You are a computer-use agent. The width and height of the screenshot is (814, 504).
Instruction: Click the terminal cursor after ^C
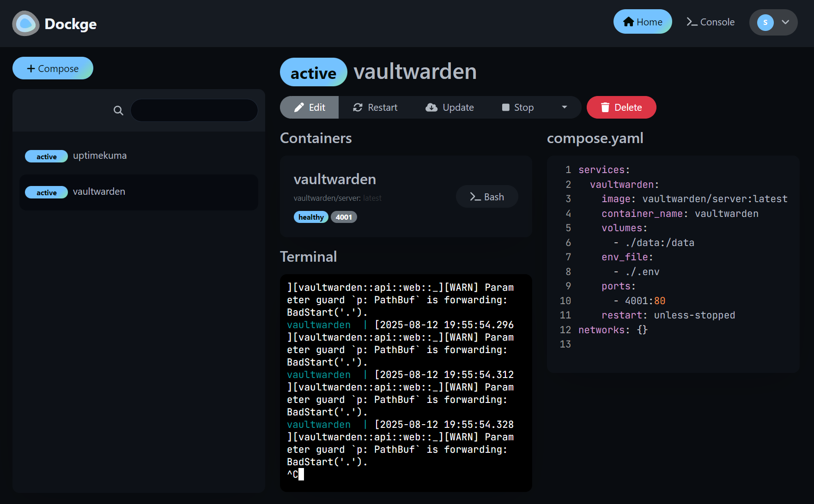click(301, 474)
